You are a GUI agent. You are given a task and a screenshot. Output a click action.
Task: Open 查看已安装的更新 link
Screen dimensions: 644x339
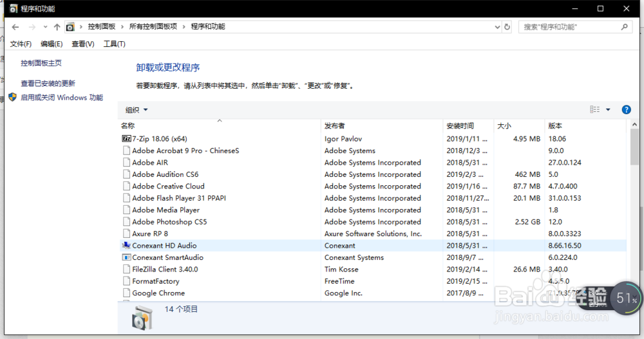point(48,84)
